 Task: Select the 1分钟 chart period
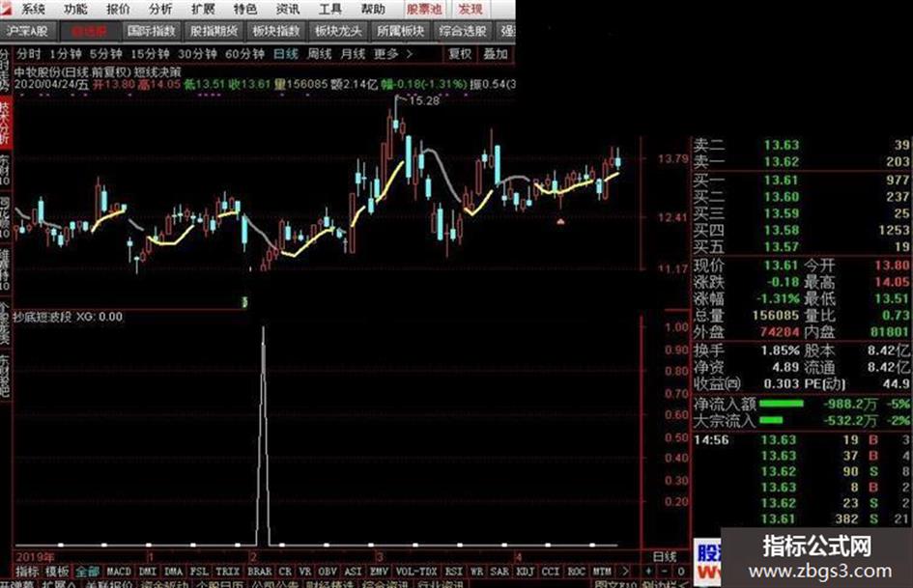(x=66, y=54)
